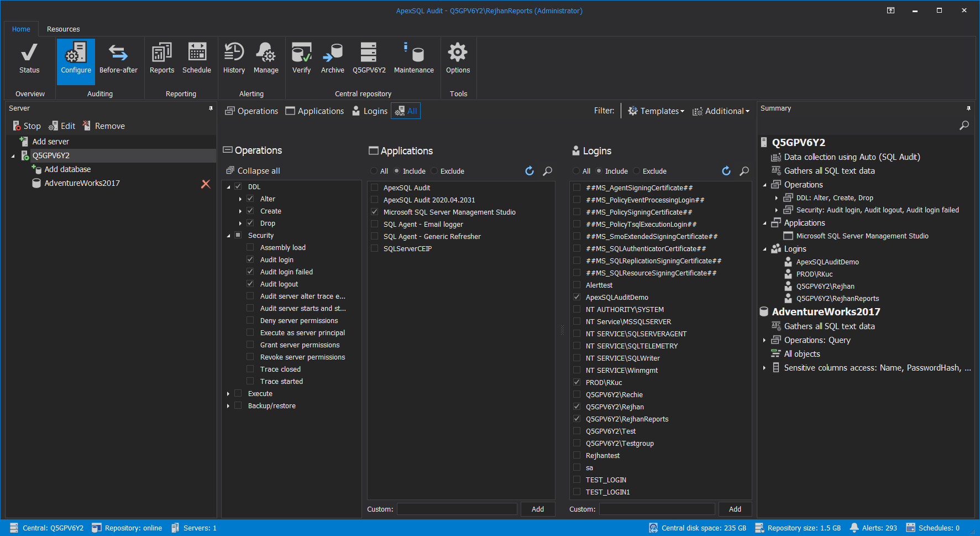Search the Applications list with magnifier icon

pos(548,171)
